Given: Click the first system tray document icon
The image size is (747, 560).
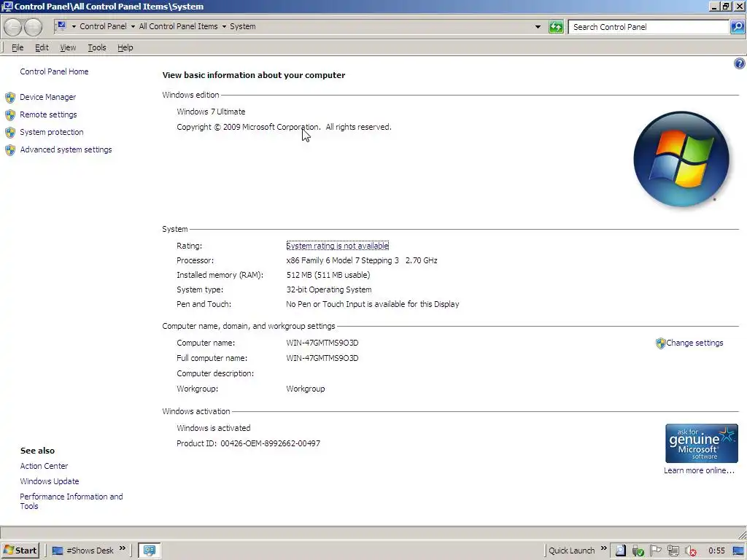Looking at the screenshot, I should pos(620,551).
